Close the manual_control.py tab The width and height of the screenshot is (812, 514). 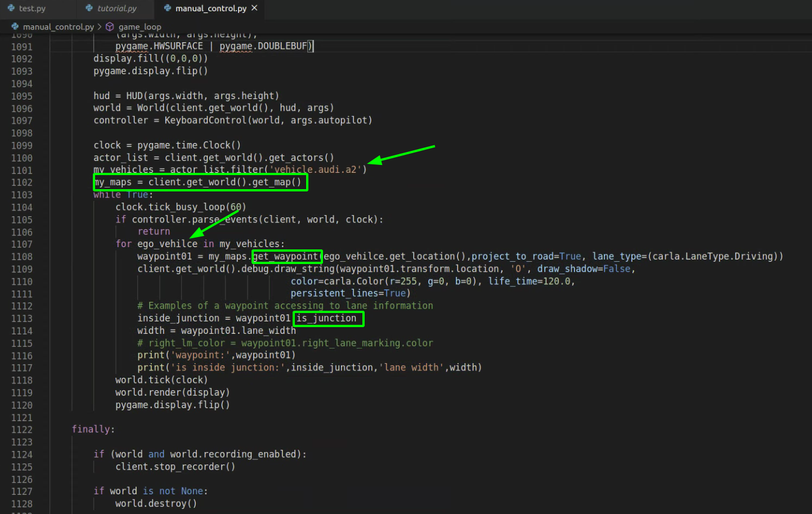(x=254, y=8)
